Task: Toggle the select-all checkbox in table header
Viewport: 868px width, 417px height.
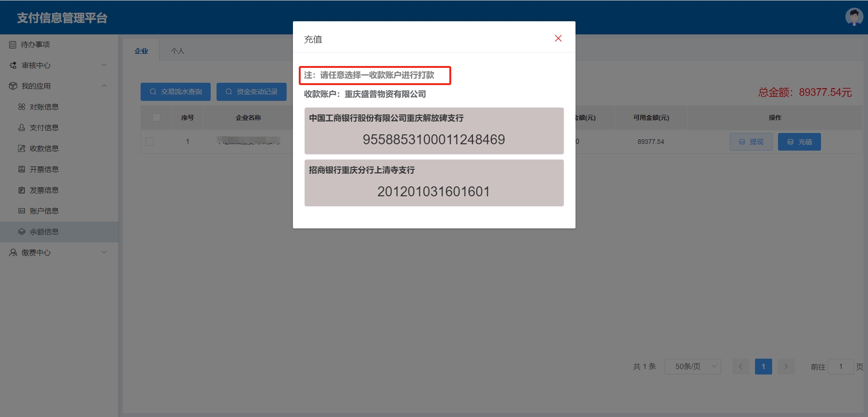Action: point(156,118)
